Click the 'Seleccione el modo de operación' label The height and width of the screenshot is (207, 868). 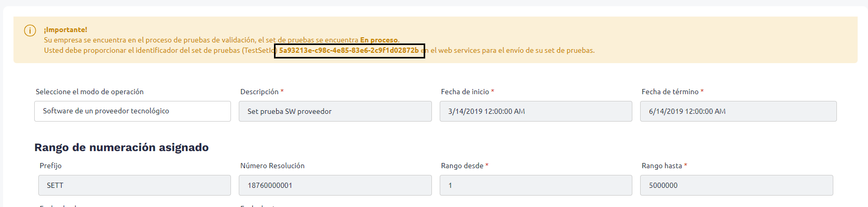pos(90,92)
